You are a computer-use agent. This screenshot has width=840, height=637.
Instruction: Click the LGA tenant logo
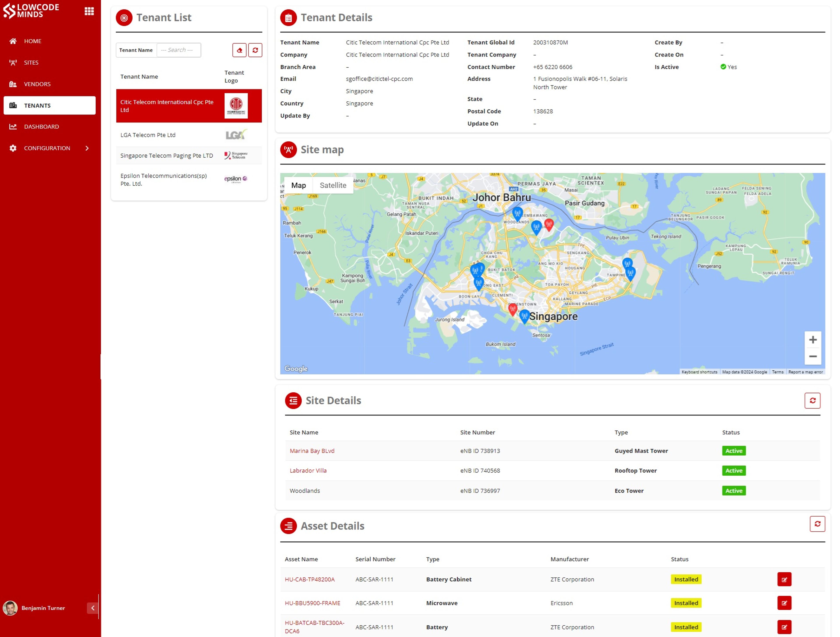coord(236,135)
